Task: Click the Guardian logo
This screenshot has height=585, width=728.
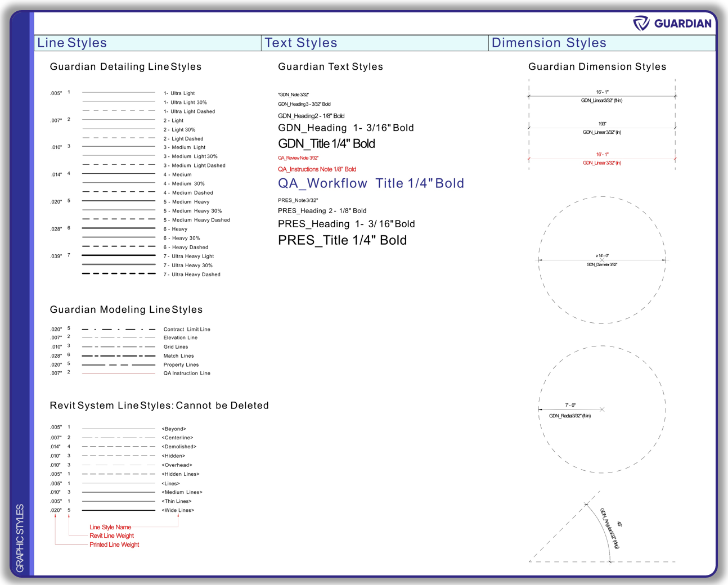Action: coord(672,23)
